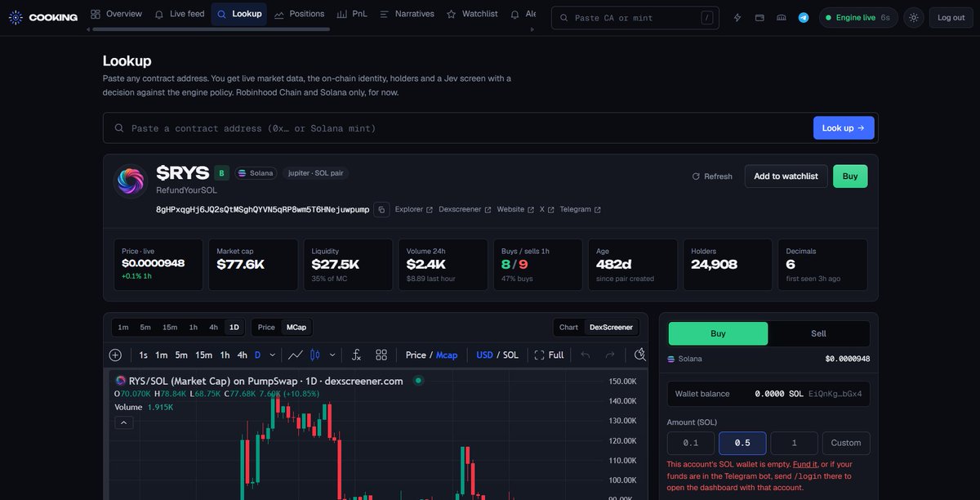The height and width of the screenshot is (500, 980).
Task: Open the Explorer external link
Action: (413, 209)
